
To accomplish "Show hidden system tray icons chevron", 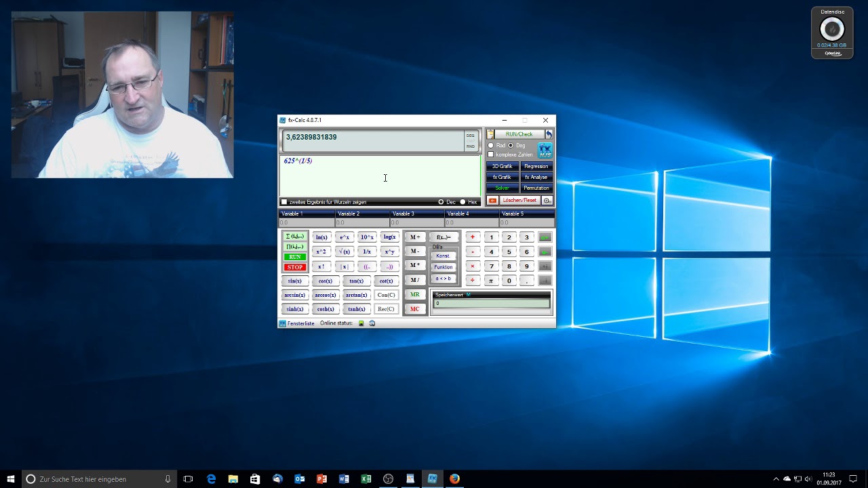I will pos(776,479).
